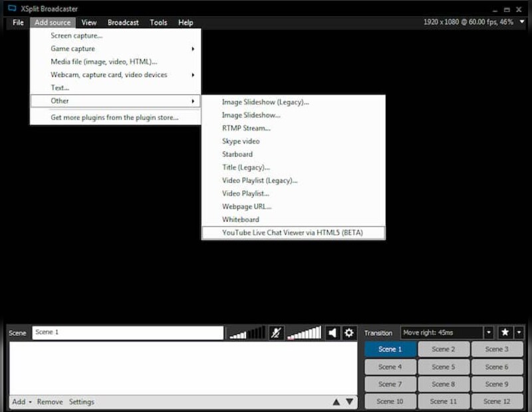
Task: Click the favorite transition star icon
Action: [x=505, y=332]
